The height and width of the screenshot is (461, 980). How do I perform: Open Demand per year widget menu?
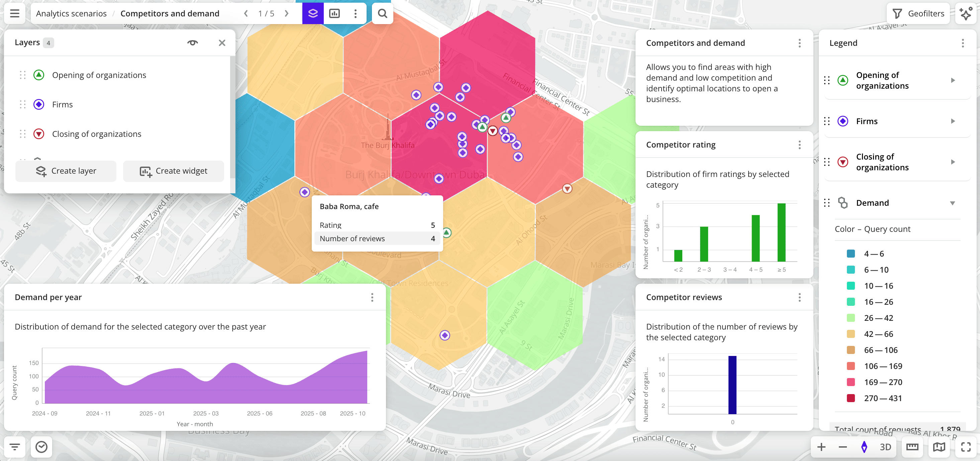pyautogui.click(x=372, y=297)
